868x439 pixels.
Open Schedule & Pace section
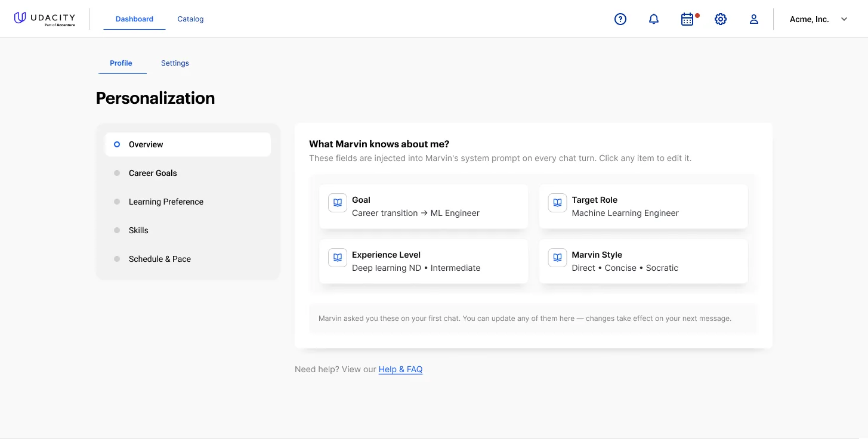[188, 259]
